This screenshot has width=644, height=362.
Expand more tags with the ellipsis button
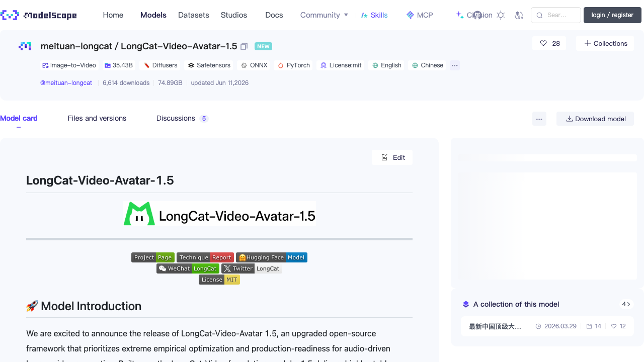(455, 65)
